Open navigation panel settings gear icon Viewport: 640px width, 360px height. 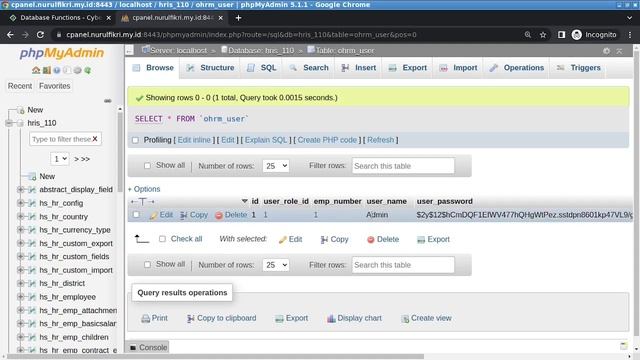click(77, 70)
